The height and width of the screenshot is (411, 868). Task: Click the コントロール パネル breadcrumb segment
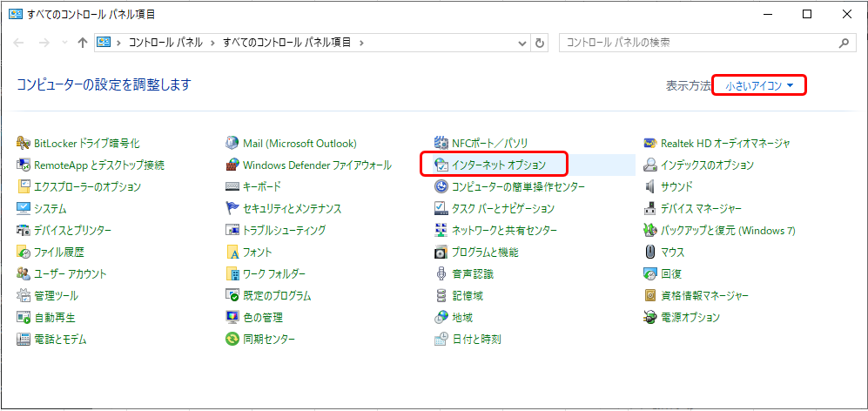coord(164,43)
